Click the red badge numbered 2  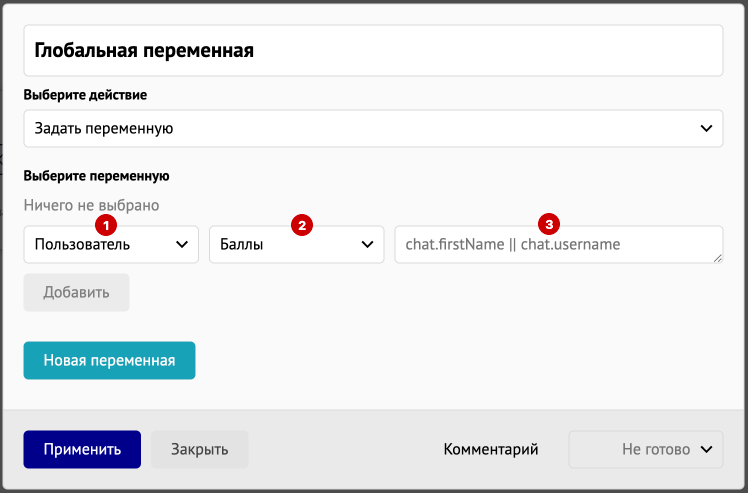(x=302, y=225)
